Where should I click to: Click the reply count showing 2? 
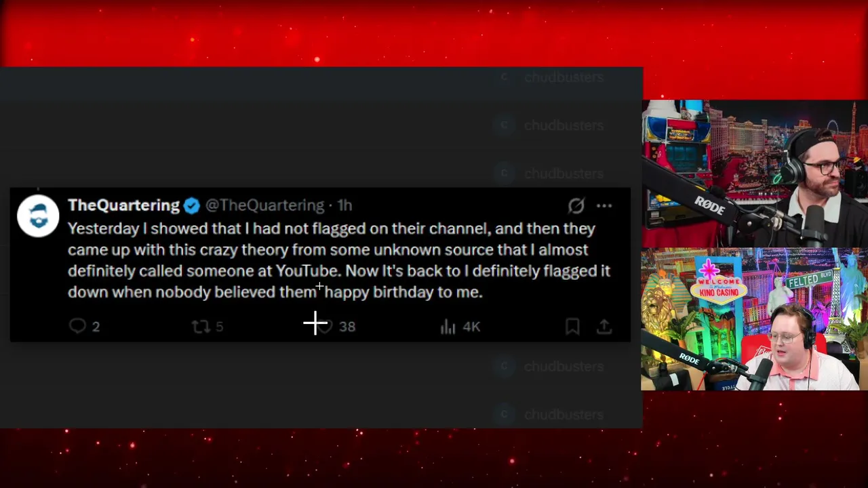(x=96, y=327)
